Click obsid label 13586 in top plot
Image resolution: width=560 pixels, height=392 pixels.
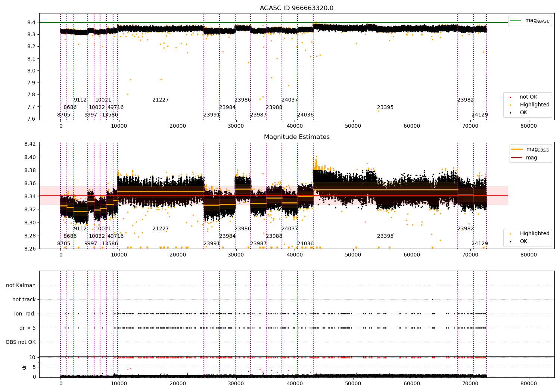coord(110,115)
